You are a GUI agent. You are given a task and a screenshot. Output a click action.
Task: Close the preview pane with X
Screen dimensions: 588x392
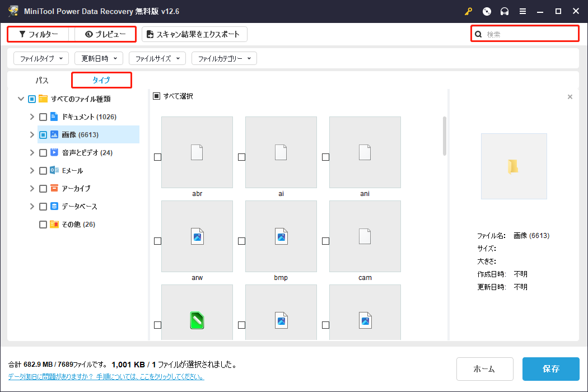click(x=570, y=97)
